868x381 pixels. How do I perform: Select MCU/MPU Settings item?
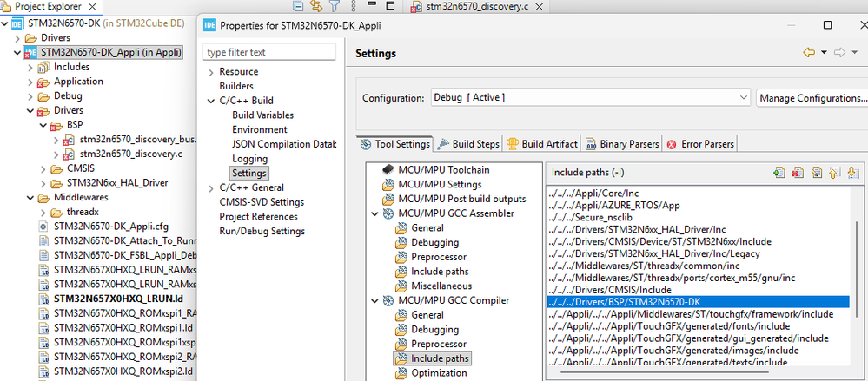pyautogui.click(x=440, y=184)
